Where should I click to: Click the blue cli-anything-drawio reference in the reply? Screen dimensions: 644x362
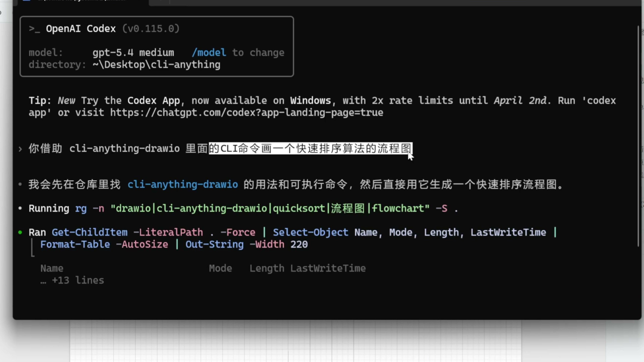(183, 185)
